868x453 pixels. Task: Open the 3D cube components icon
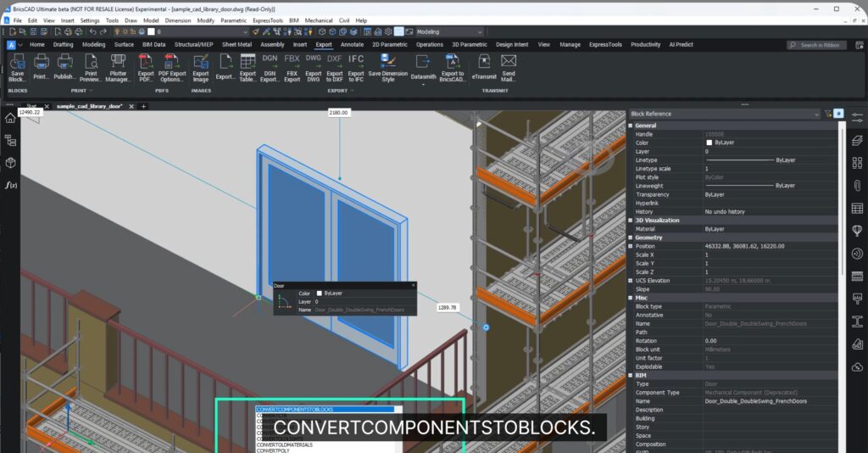pos(10,163)
